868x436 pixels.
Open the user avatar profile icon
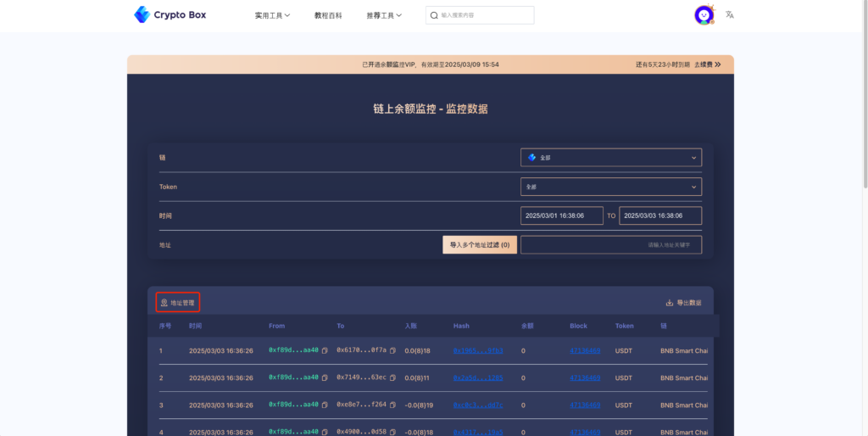point(704,15)
